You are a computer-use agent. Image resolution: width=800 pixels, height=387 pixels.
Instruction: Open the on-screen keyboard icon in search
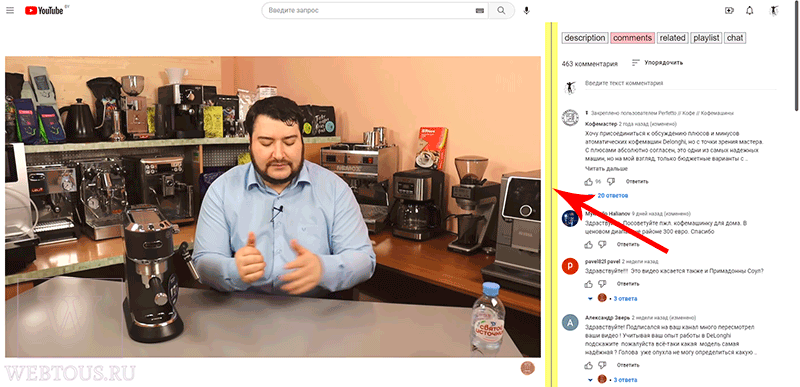click(x=480, y=11)
